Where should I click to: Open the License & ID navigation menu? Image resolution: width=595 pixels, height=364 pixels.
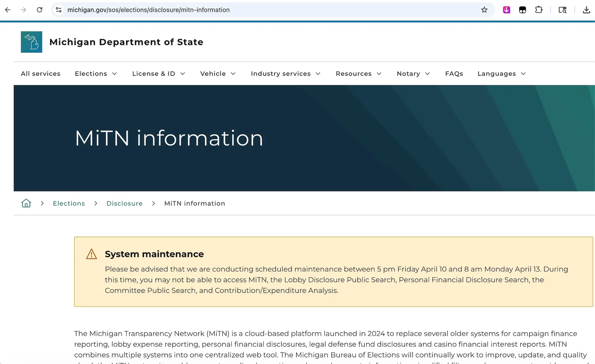pyautogui.click(x=154, y=74)
